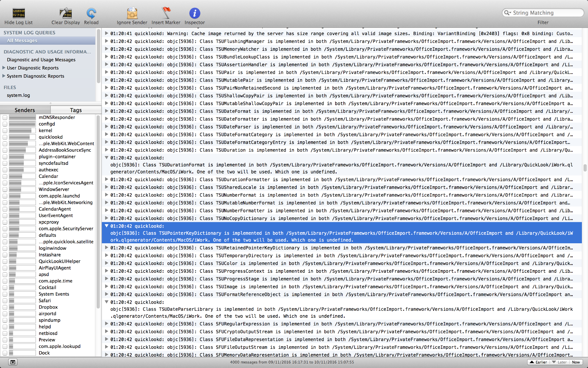Open Diagnostic and Usage Messages

(x=41, y=60)
